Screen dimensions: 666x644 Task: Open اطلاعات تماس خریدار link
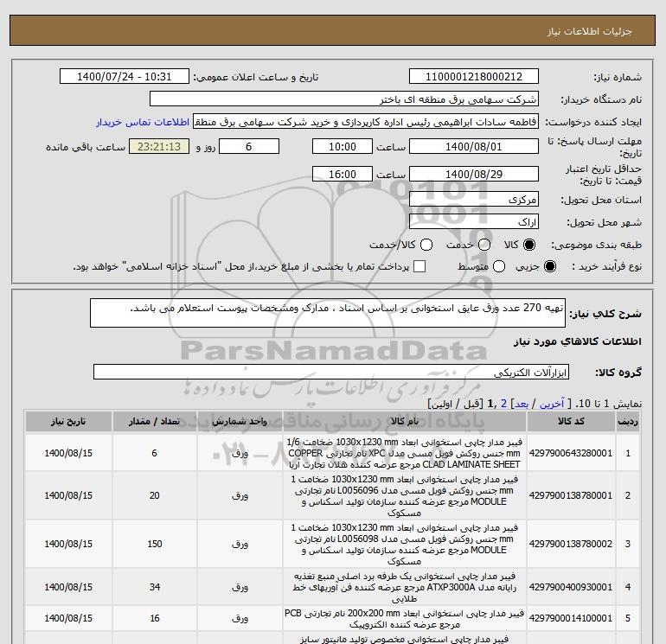[143, 122]
